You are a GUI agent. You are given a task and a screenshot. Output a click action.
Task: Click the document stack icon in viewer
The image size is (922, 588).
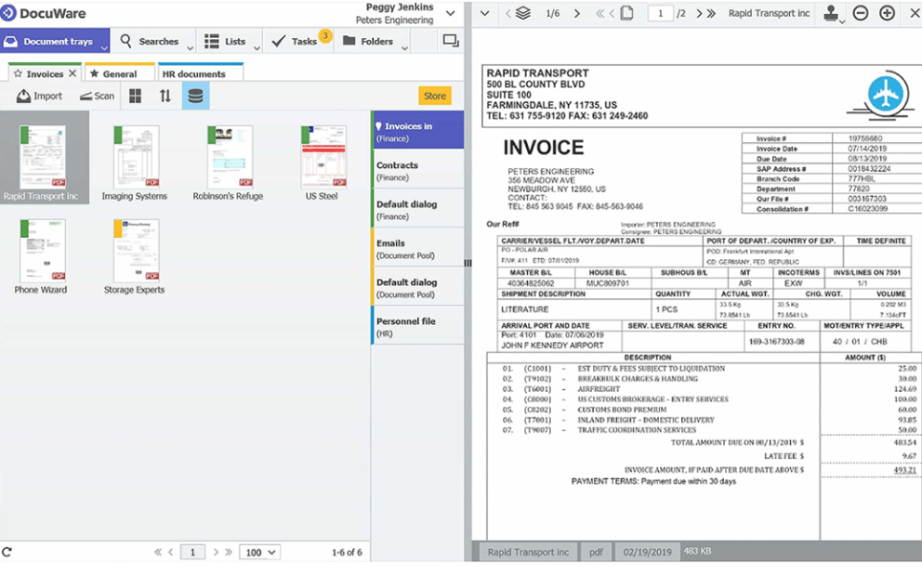522,13
